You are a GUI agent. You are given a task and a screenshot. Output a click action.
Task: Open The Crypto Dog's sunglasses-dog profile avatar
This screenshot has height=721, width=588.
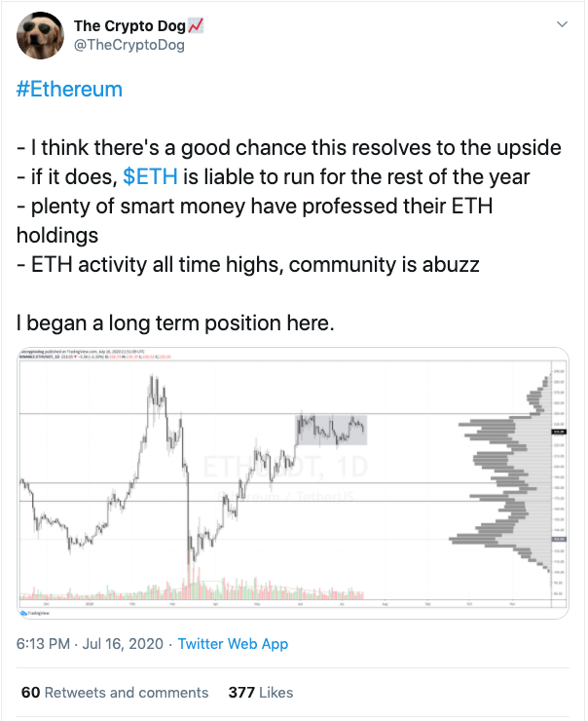click(41, 35)
